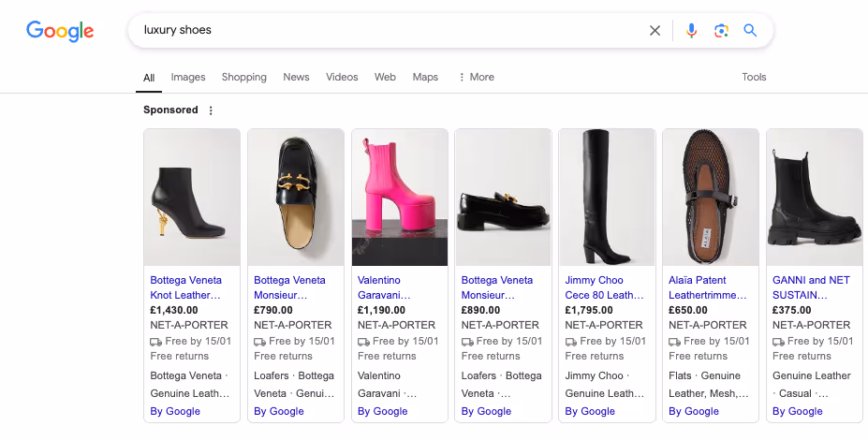Viewport: 868px width, 441px height.
Task: View the black knot-heel ankle boot image
Action: tap(192, 198)
